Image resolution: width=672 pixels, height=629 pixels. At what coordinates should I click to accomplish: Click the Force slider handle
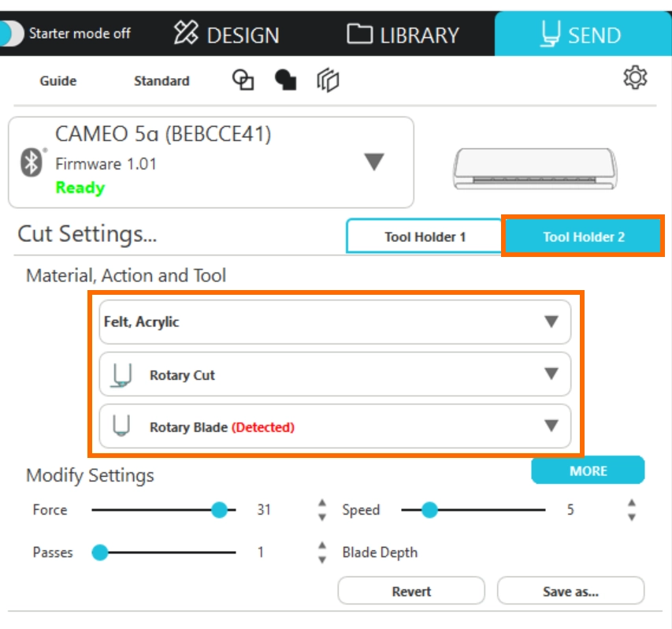(219, 510)
